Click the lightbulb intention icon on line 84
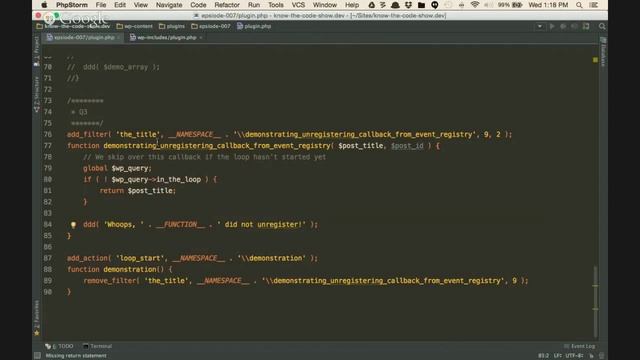 point(73,224)
